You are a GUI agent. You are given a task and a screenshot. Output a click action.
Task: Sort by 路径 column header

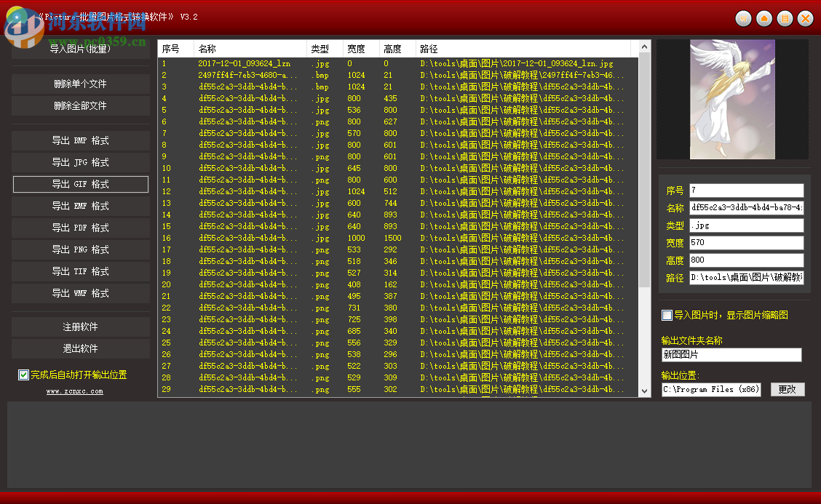523,49
